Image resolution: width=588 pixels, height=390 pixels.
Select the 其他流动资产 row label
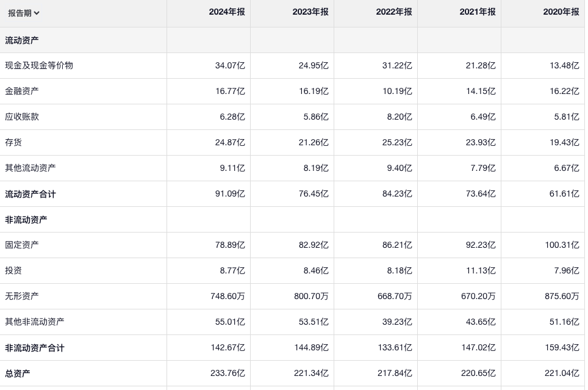[x=30, y=168]
